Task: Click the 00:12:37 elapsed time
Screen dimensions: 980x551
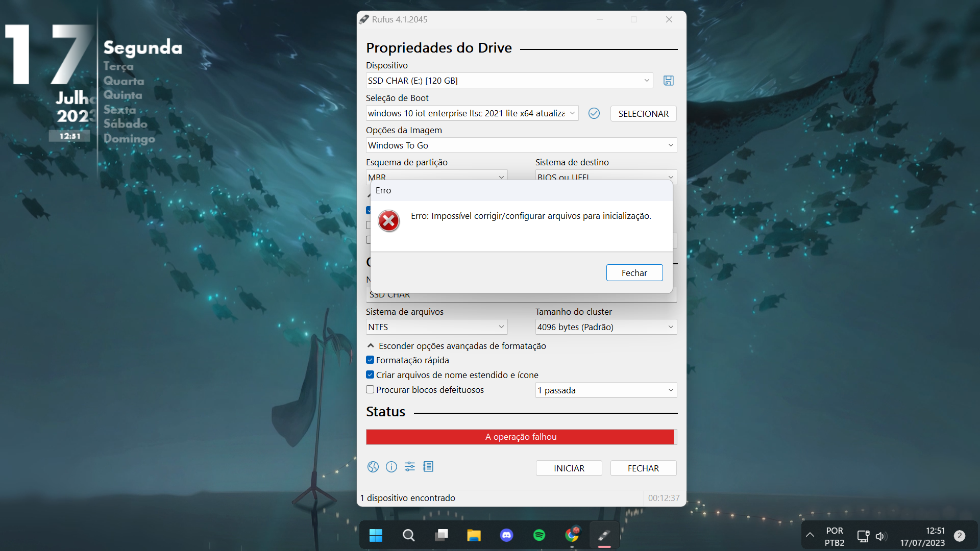Action: point(664,498)
